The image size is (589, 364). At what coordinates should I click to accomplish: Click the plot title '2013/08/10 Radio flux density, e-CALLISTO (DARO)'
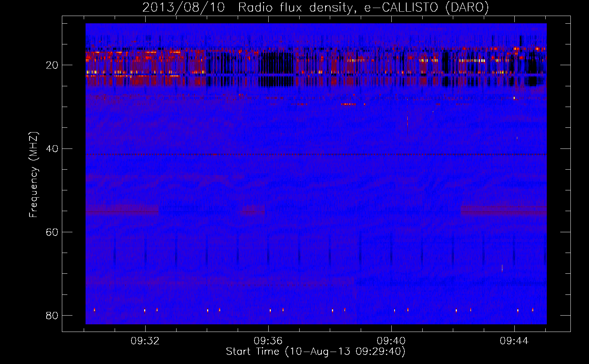[315, 7]
